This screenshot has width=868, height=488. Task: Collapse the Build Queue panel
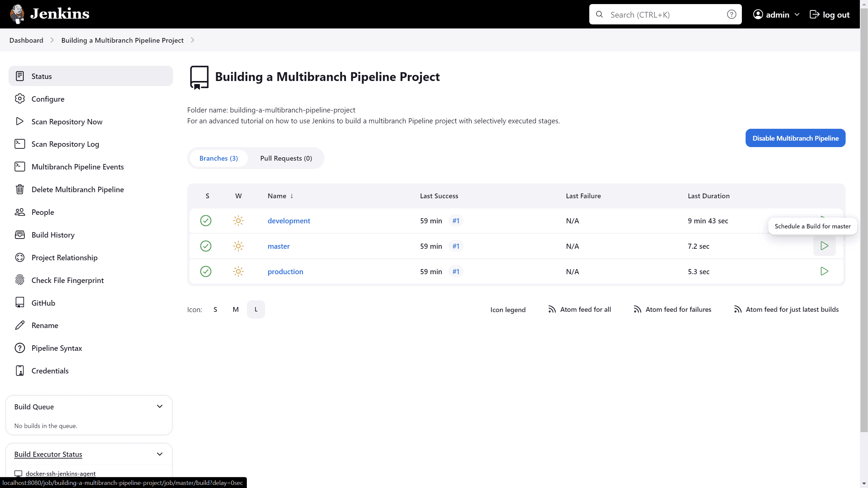coord(160,406)
